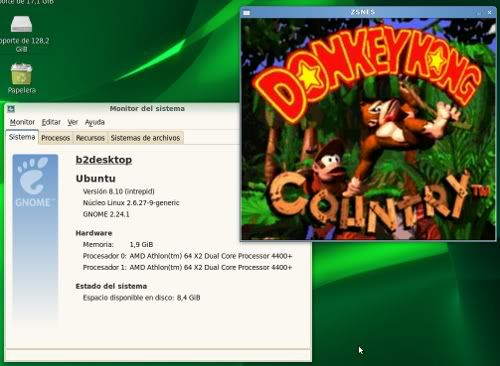Image resolution: width=500 pixels, height=366 pixels.
Task: Click the Monitor del sistema title bar
Action: click(x=147, y=108)
